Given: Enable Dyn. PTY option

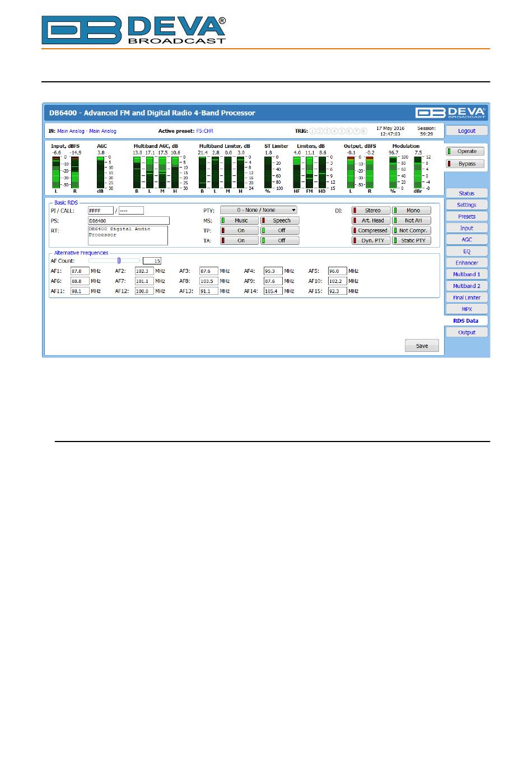Looking at the screenshot, I should point(371,240).
